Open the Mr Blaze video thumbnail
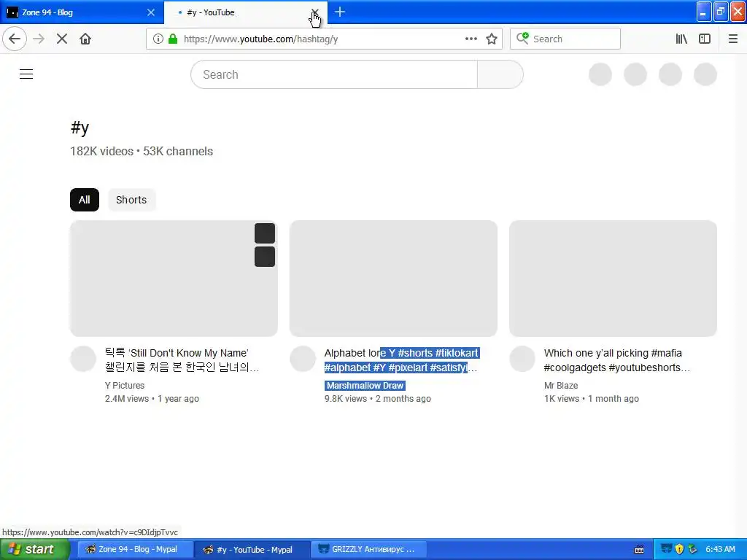The height and width of the screenshot is (560, 747). coord(613,279)
